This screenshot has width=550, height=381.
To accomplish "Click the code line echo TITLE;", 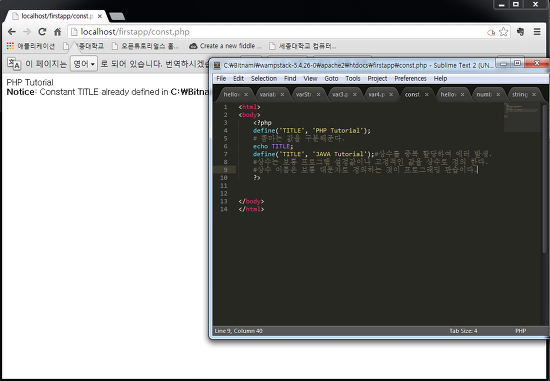I will [x=273, y=146].
